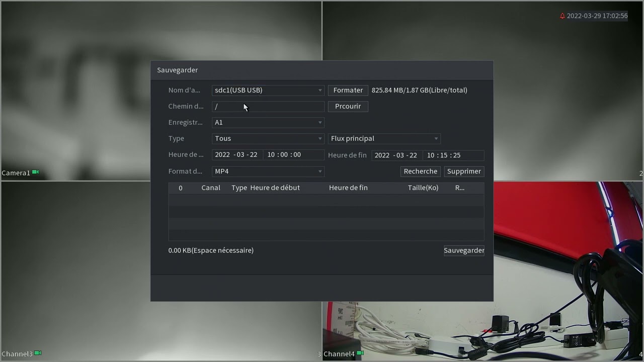Screen dimensions: 644x362
Task: Open the device name dropdown sdc1(USB USB)
Action: coord(268,90)
